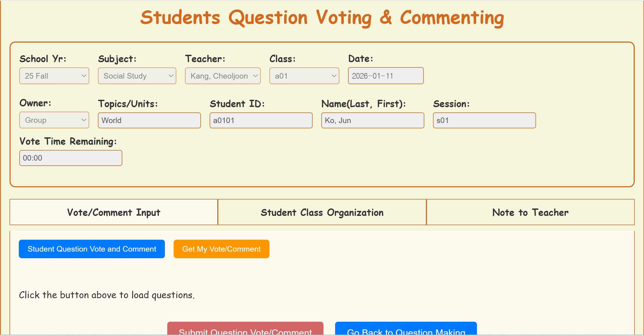The image size is (644, 336).
Task: Select the Note to Teacher tab
Action: [x=530, y=212]
